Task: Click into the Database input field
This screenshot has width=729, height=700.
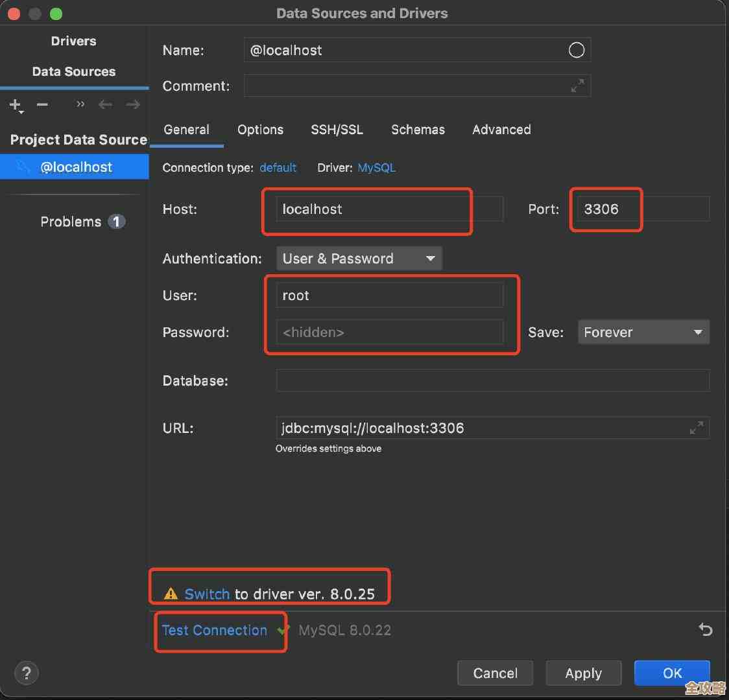Action: (x=492, y=380)
